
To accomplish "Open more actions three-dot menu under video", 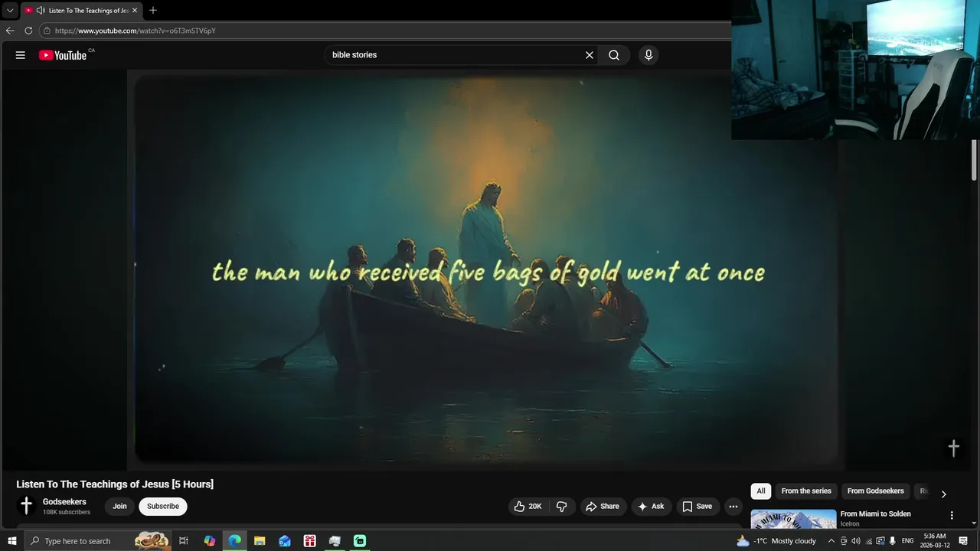I will [x=733, y=507].
